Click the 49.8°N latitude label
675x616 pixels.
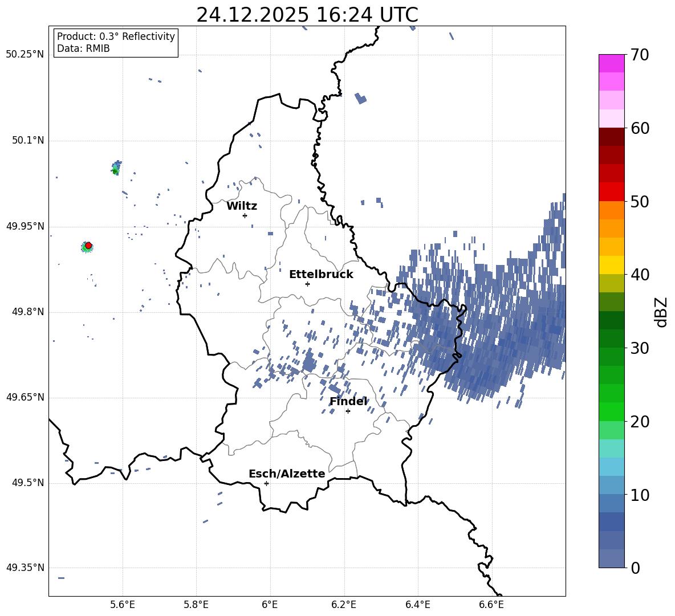[x=28, y=312]
